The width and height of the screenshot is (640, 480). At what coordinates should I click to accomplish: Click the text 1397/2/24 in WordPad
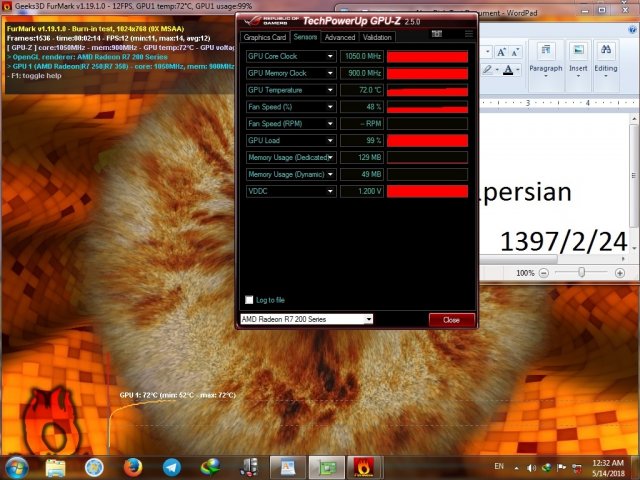click(564, 241)
